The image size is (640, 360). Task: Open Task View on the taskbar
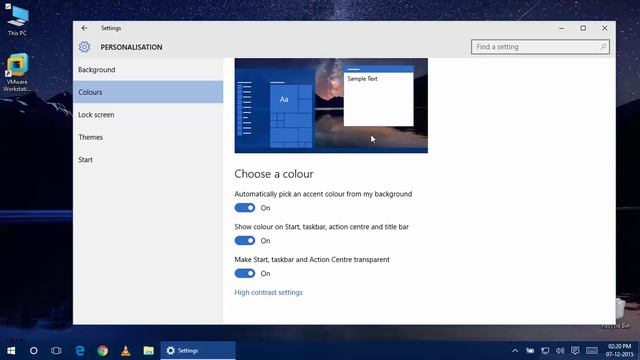[56, 351]
